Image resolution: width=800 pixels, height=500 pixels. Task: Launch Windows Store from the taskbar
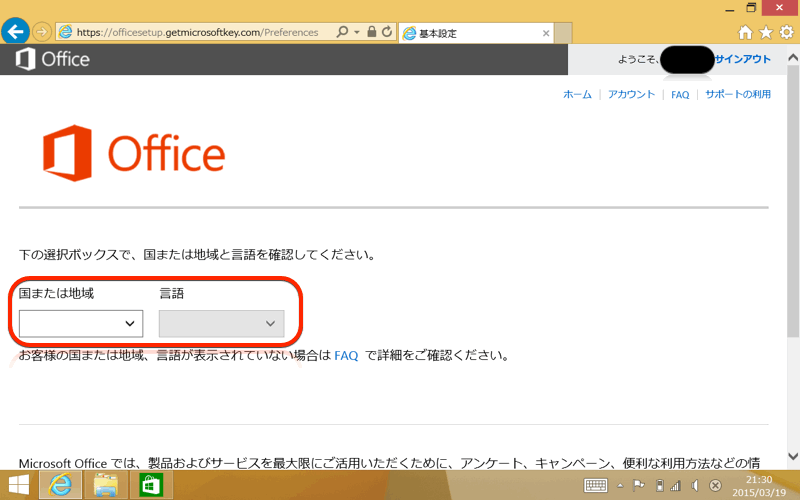[151, 485]
